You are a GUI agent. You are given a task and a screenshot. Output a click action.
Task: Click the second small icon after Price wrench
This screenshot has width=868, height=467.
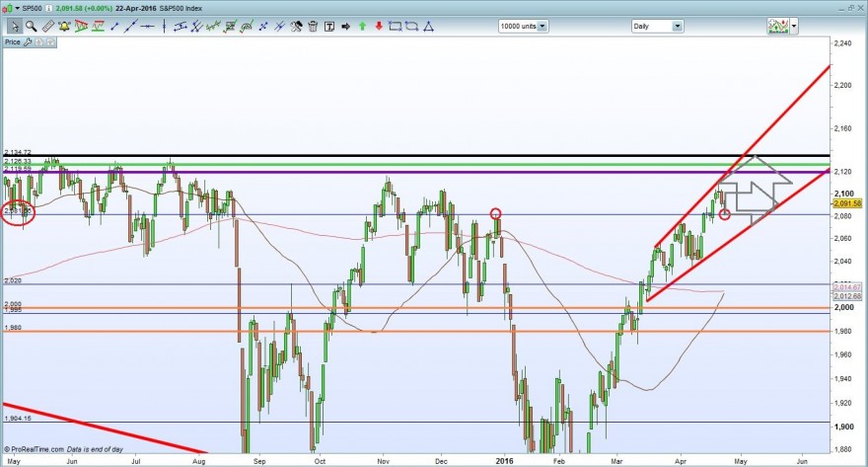[x=50, y=42]
